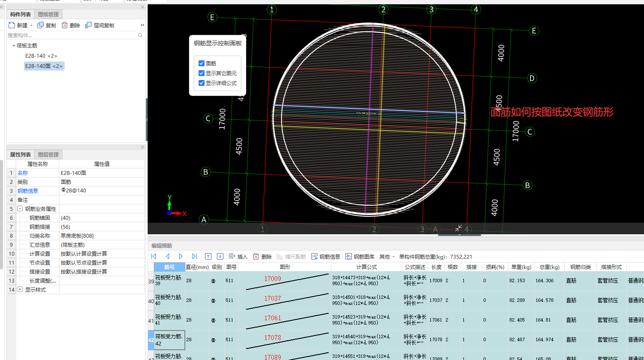Click the 根数 column header

click(453, 267)
